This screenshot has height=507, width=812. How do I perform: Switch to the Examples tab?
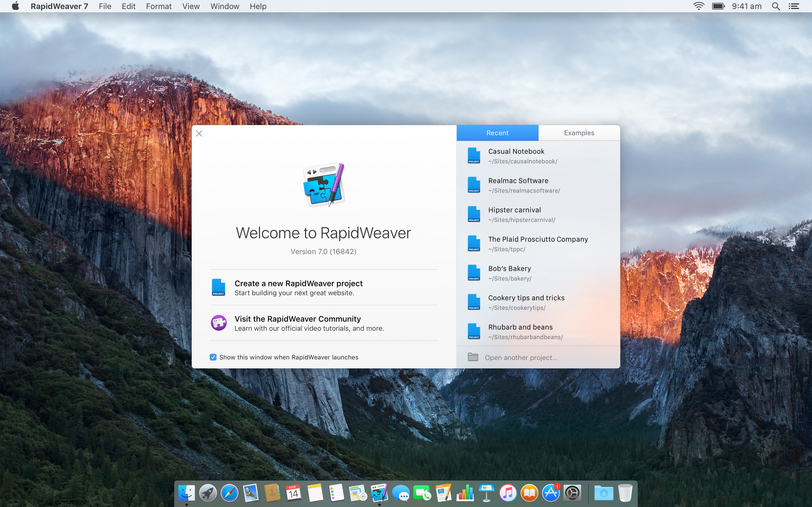579,133
